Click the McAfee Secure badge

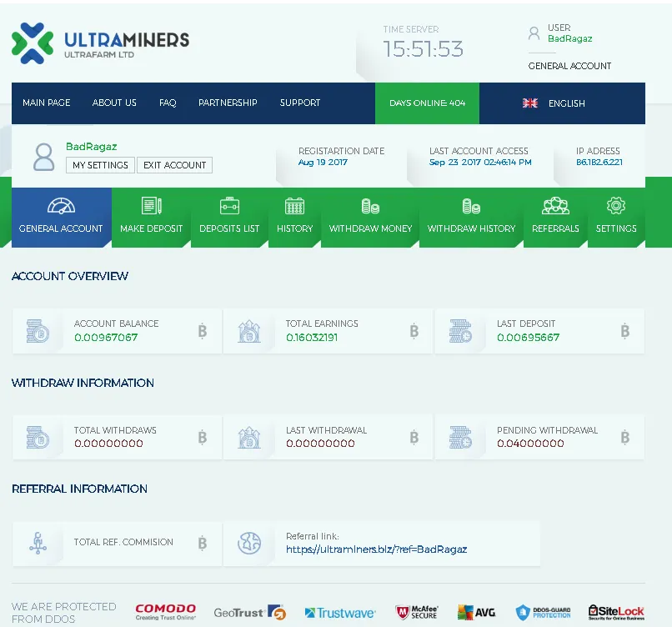click(x=416, y=613)
